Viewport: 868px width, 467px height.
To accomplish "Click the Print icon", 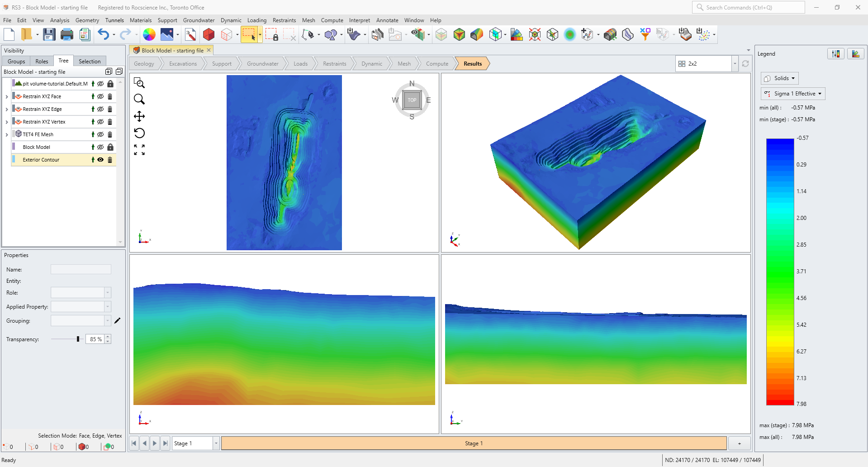I will tap(67, 34).
